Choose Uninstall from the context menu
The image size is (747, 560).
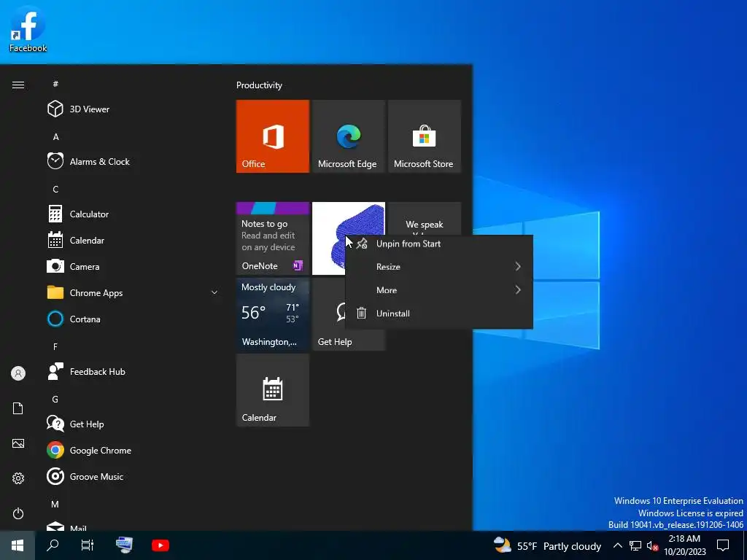pyautogui.click(x=438, y=314)
